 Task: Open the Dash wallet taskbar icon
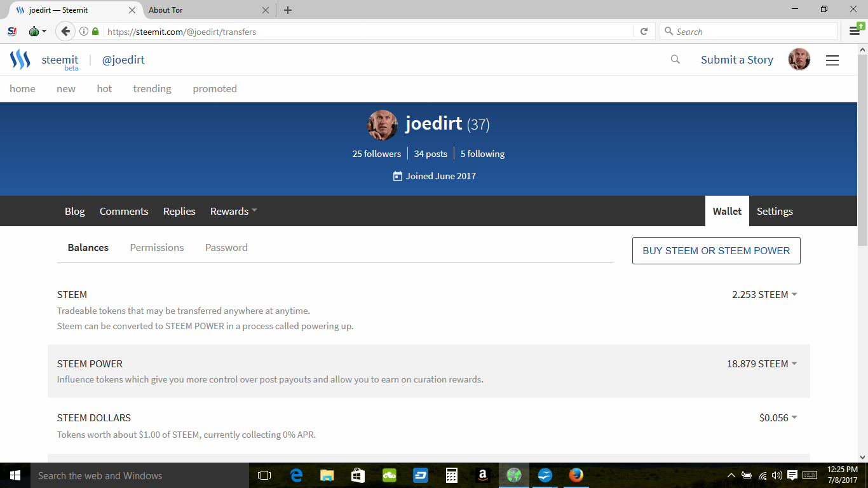click(421, 475)
